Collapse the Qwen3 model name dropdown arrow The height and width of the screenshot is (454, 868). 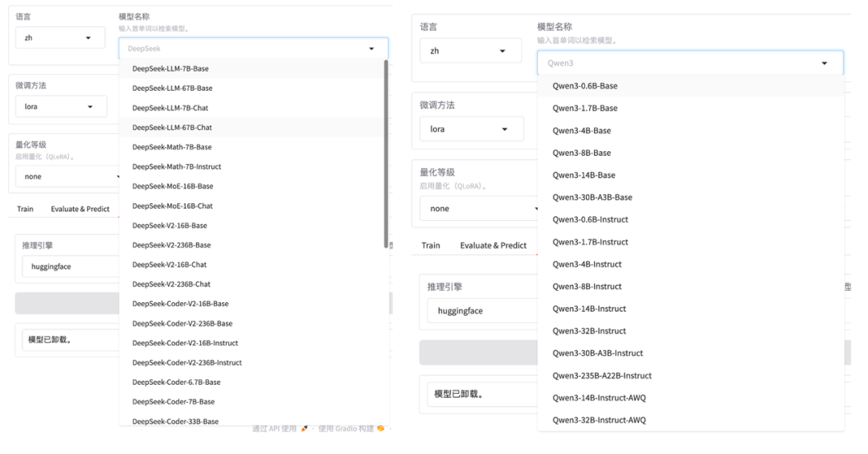coord(825,63)
